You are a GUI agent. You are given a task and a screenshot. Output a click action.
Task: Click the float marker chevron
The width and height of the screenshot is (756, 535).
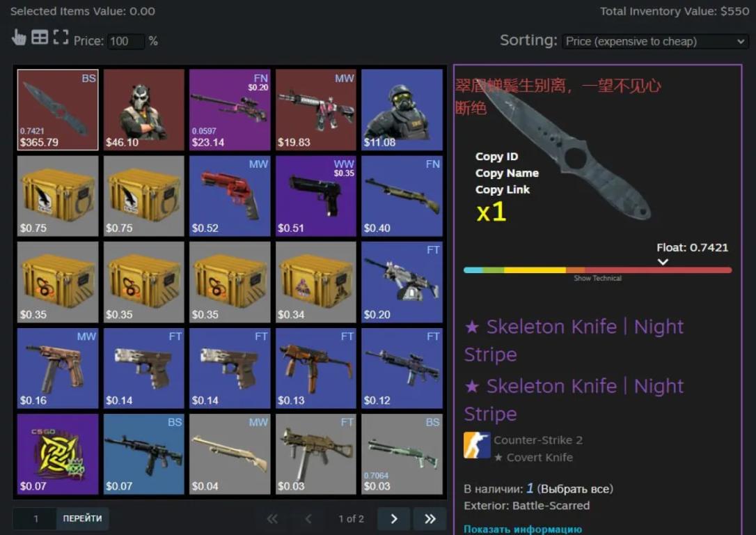(663, 262)
